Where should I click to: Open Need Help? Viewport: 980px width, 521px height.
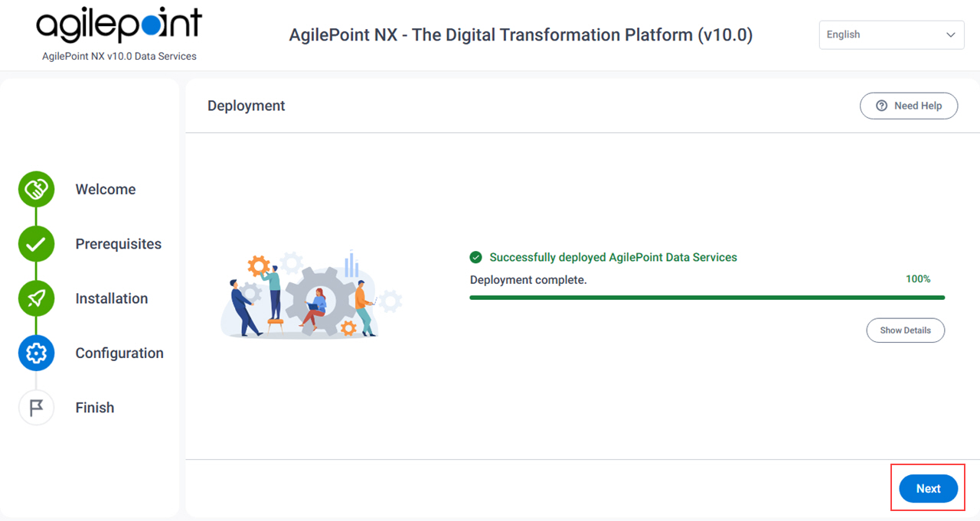coord(909,106)
